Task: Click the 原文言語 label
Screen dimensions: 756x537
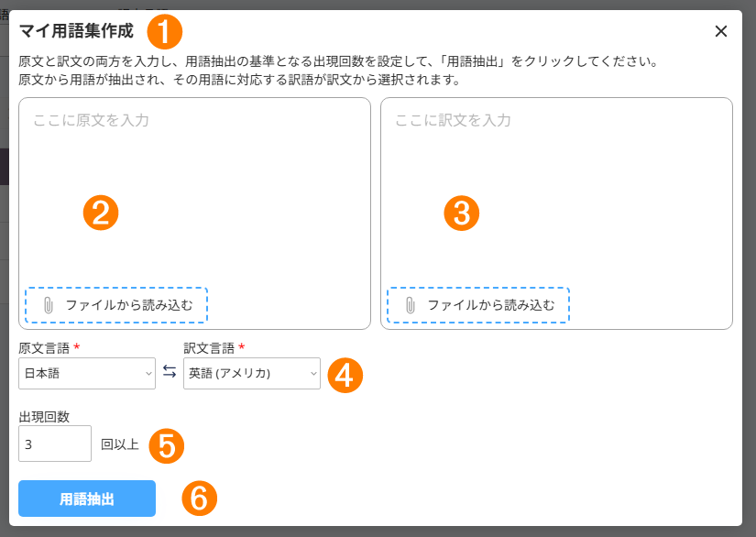Action: 44,348
